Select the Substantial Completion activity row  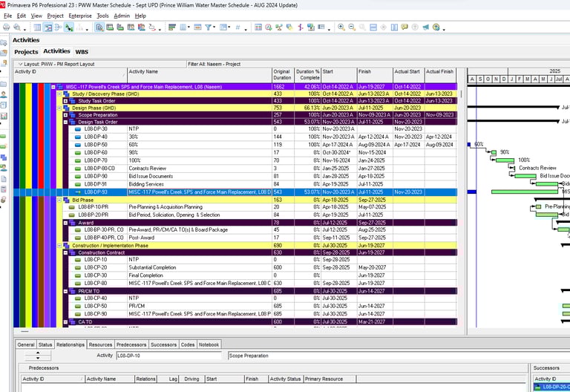[x=235, y=267]
